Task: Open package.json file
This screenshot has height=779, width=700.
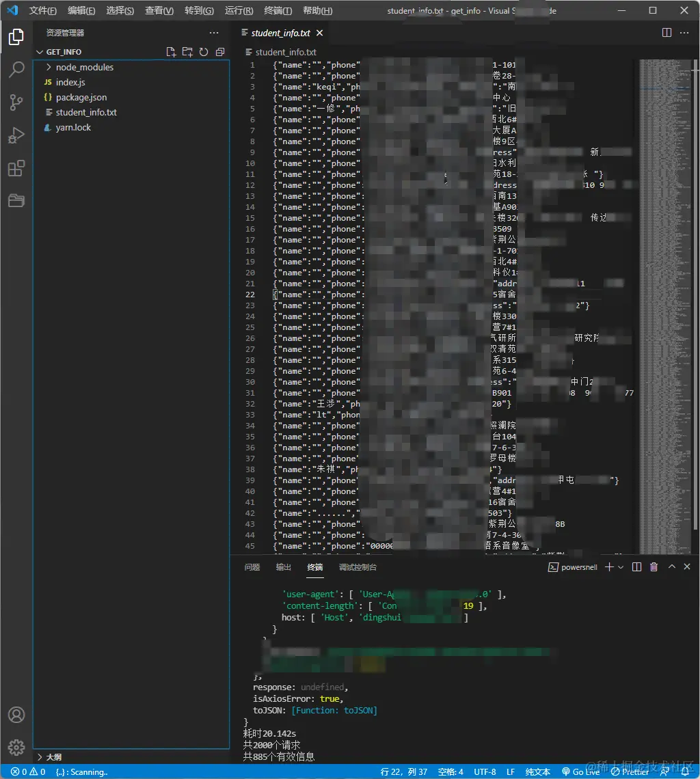Action: coord(131,97)
